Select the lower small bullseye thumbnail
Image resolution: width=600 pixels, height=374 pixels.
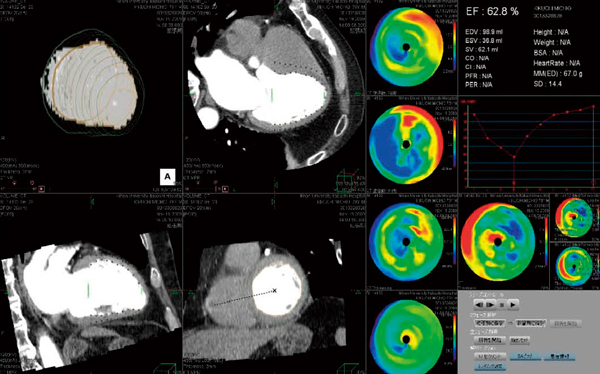[x=574, y=267]
